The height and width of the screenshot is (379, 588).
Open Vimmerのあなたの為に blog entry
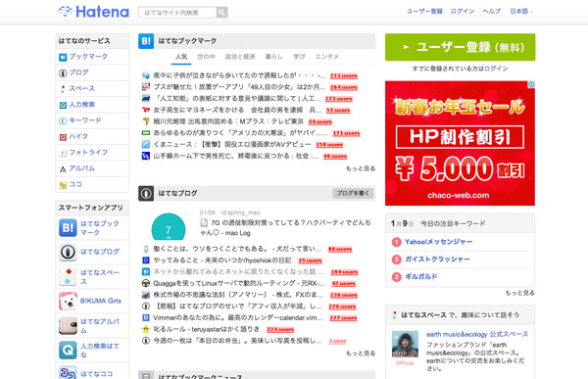[x=238, y=318]
